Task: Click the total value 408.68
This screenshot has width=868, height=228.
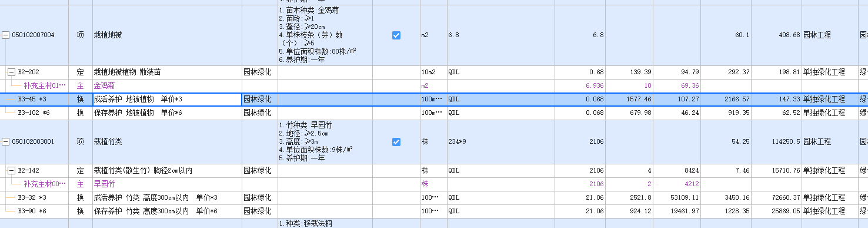Action: point(789,35)
